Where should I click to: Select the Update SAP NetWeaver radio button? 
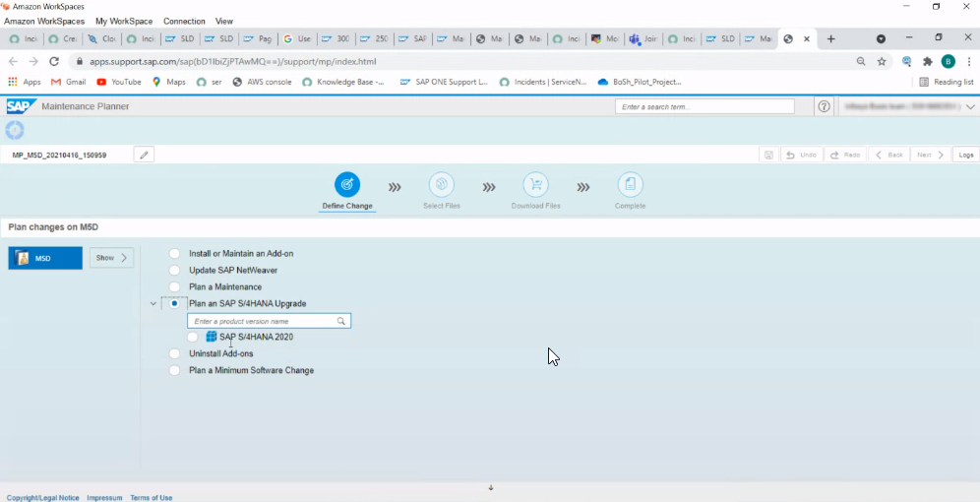pyautogui.click(x=174, y=270)
